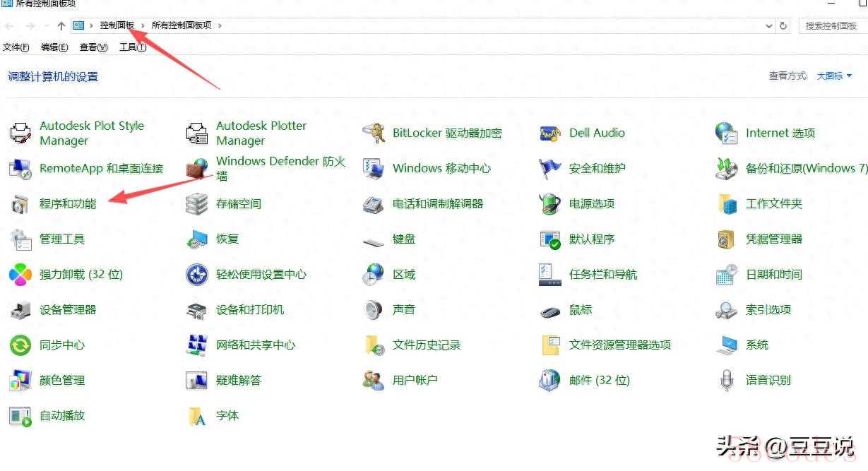Screen dimensions: 868x471
Task: Open the 查看(V) menu
Action: pos(93,47)
